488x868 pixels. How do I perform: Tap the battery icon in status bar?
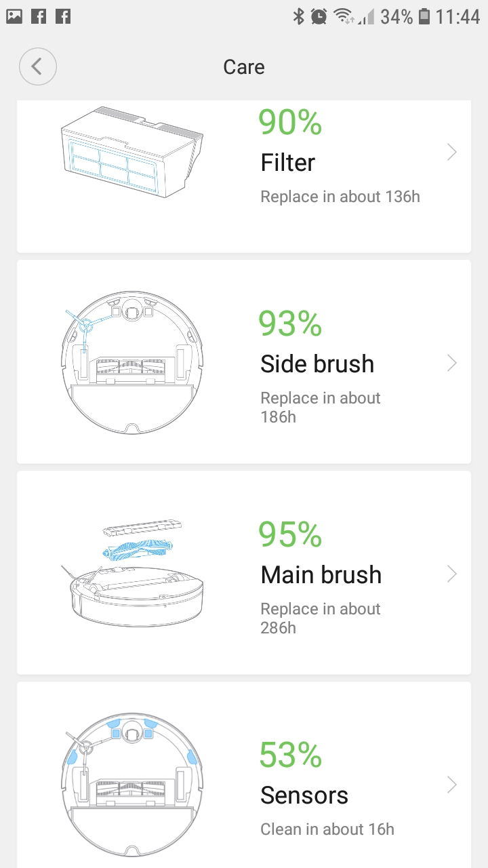tap(424, 17)
